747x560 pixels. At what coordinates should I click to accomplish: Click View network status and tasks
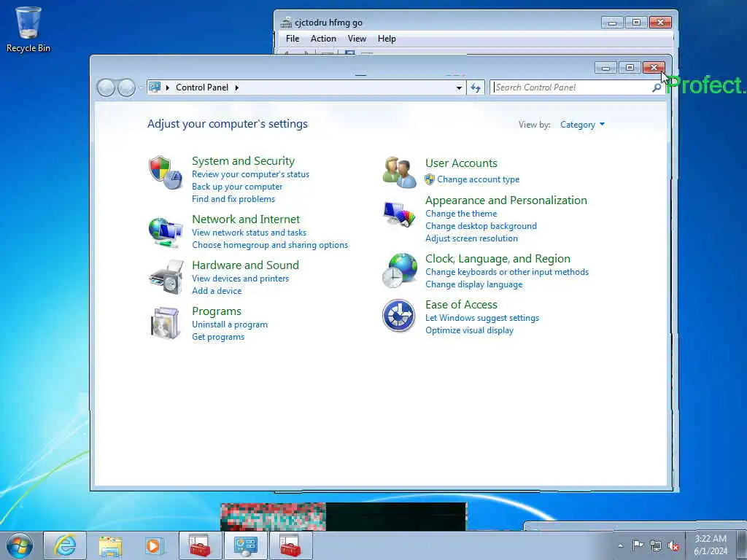[249, 233]
